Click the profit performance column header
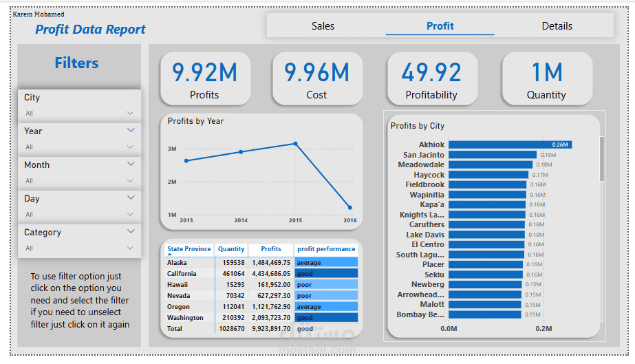The image size is (635, 364). (x=326, y=249)
